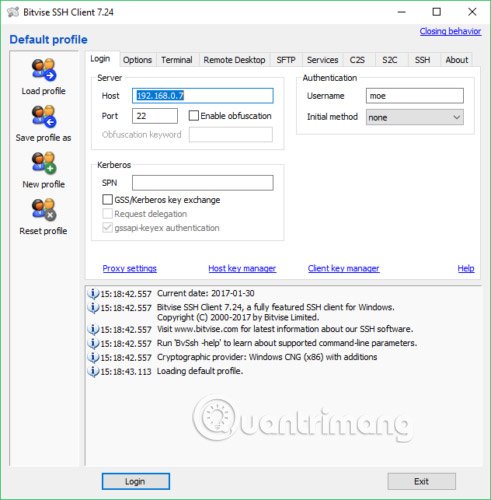Image resolution: width=491 pixels, height=500 pixels.
Task: Toggle GSS/Kerberos key exchange checkbox
Action: 107,200
